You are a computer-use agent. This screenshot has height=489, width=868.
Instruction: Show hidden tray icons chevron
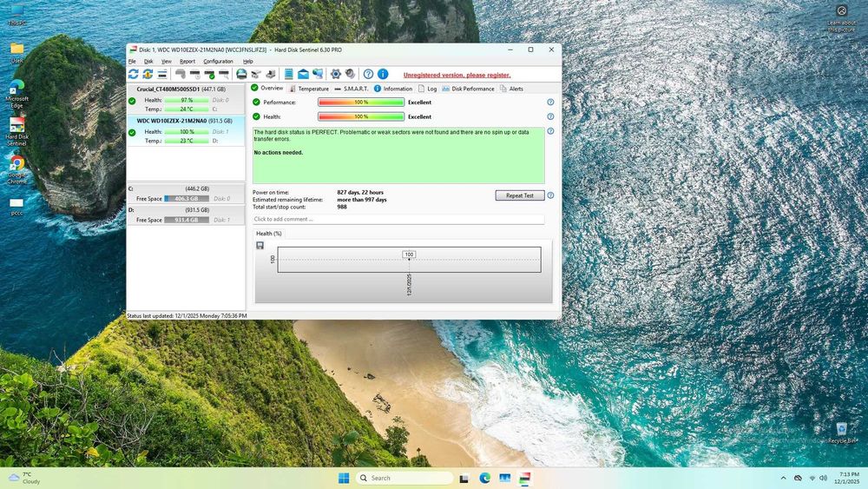pyautogui.click(x=783, y=478)
